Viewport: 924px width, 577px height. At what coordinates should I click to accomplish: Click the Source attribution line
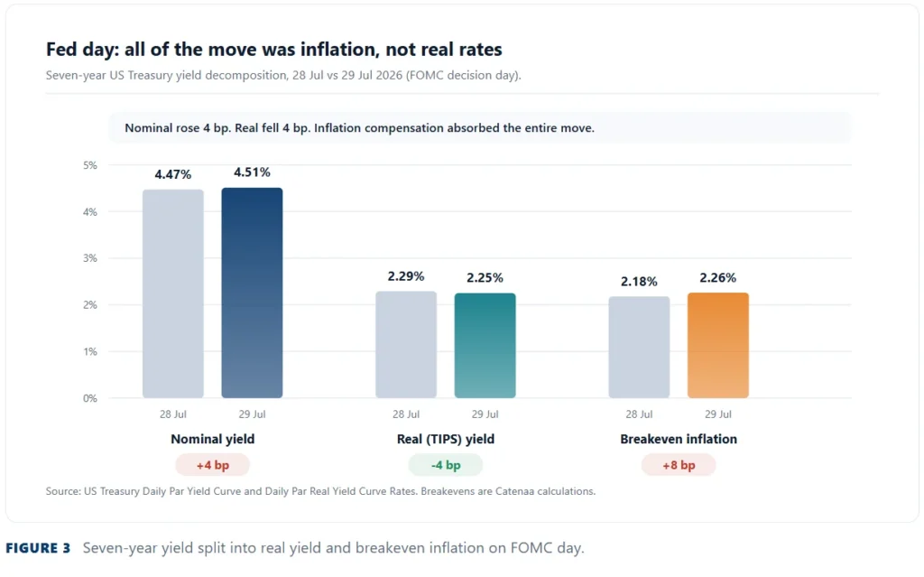pyautogui.click(x=320, y=491)
